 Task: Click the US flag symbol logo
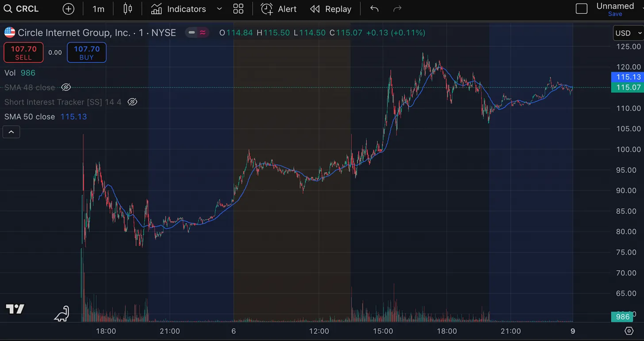tap(10, 33)
